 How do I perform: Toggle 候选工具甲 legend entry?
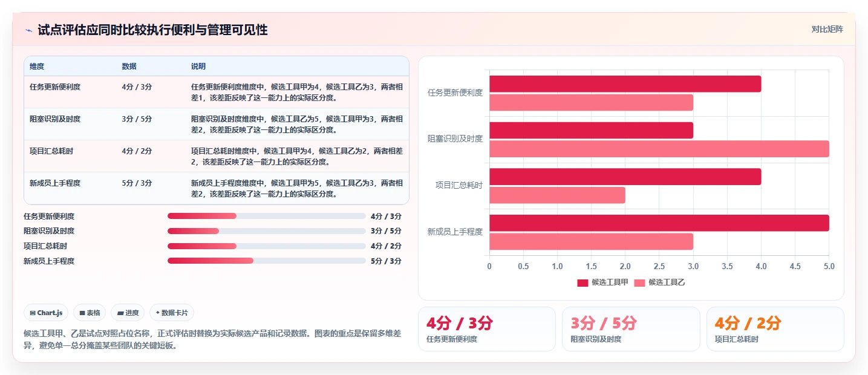pos(602,282)
